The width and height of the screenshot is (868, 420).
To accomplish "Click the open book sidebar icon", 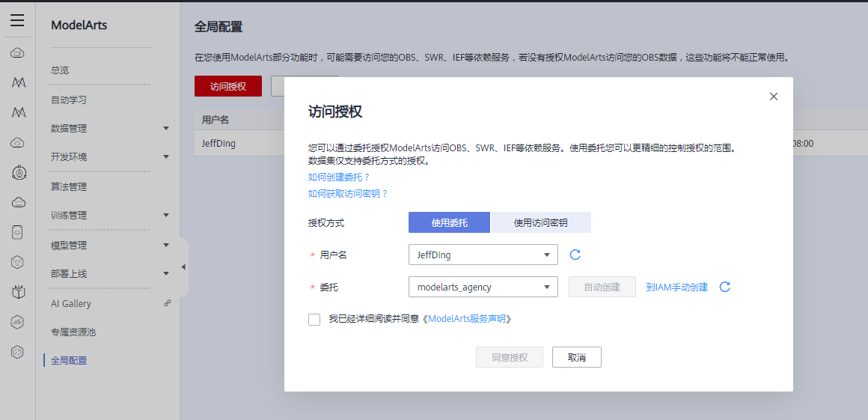I will (x=17, y=291).
